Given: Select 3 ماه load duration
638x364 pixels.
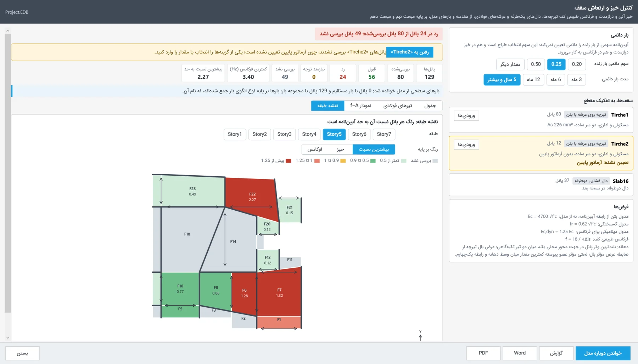Looking at the screenshot, I should [576, 80].
